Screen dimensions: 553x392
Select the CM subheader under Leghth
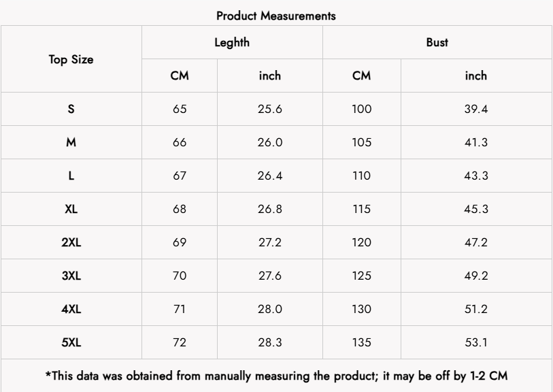pos(180,76)
